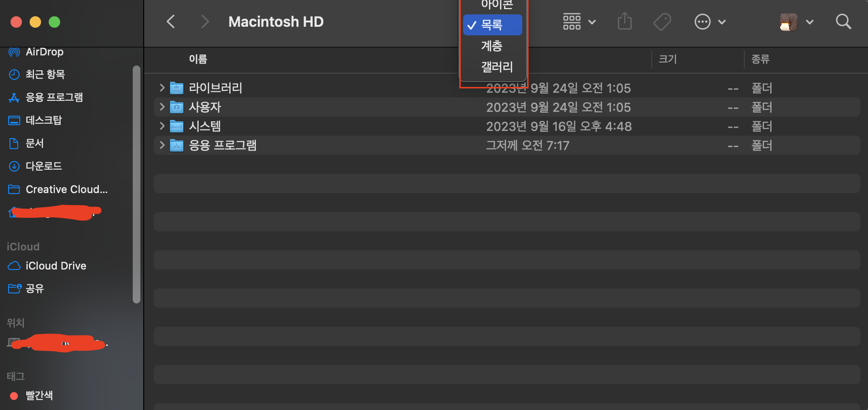
Task: Click the date 그저께 오전 7:17
Action: [x=528, y=145]
